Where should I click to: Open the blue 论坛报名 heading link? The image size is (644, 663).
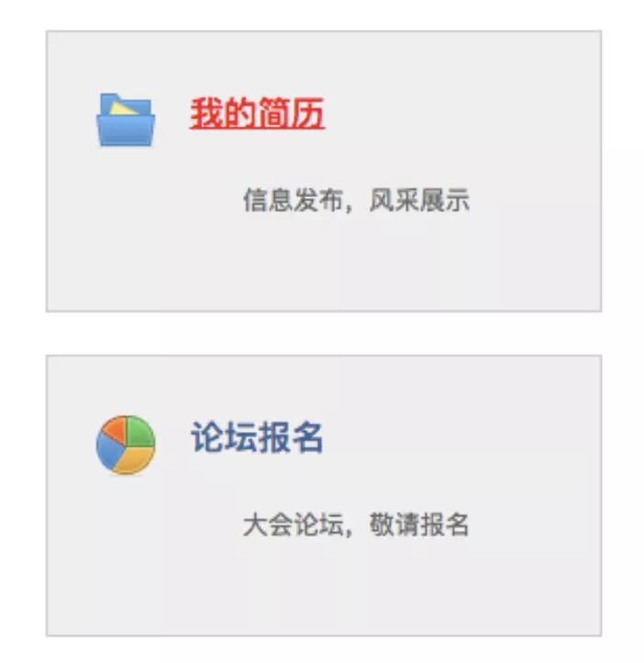(x=257, y=437)
